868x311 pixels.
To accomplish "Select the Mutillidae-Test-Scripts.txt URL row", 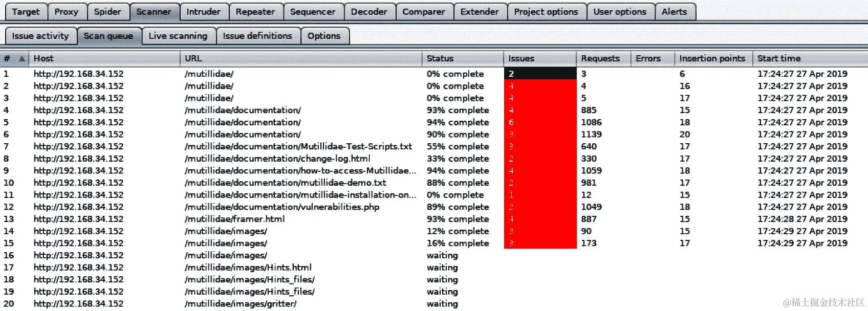I will (x=434, y=146).
